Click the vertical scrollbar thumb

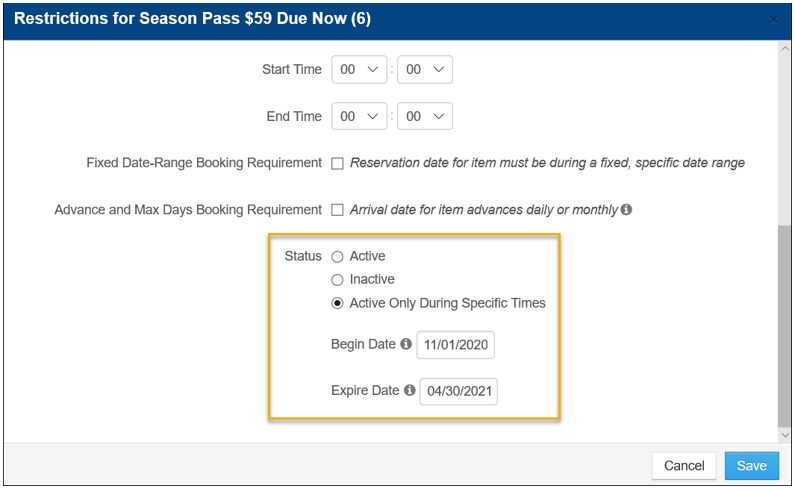[x=784, y=325]
